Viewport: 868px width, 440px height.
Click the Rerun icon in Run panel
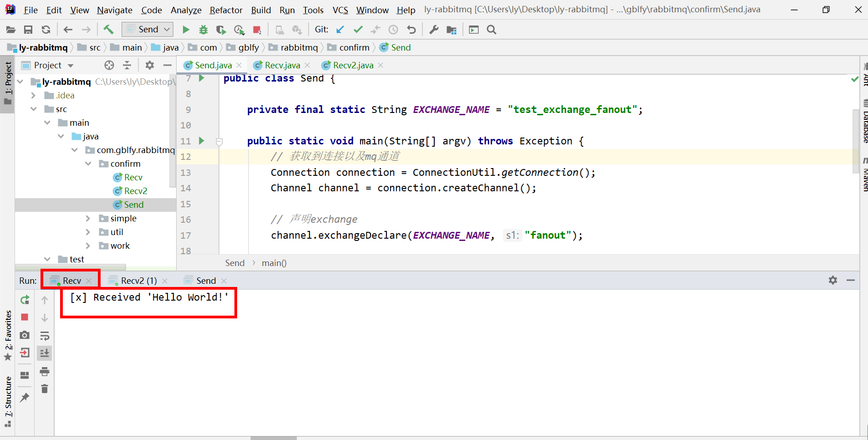pyautogui.click(x=25, y=300)
